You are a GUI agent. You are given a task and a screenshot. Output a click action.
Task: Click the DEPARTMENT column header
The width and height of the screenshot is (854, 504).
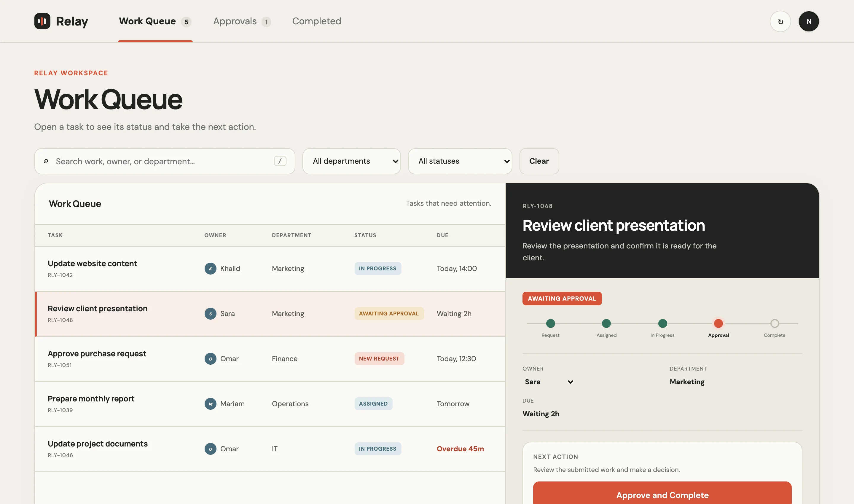point(291,235)
